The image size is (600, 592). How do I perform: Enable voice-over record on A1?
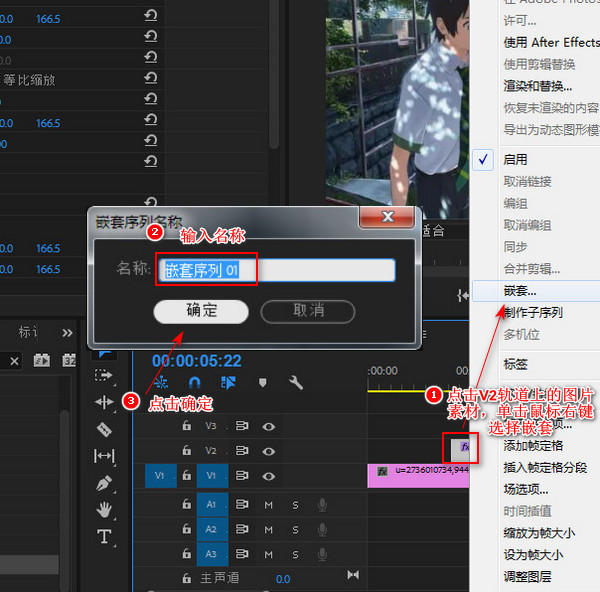[323, 505]
